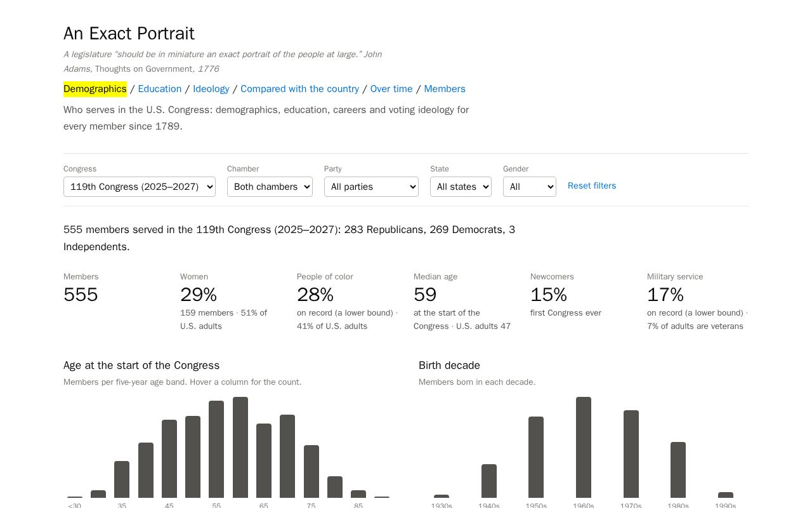The height and width of the screenshot is (508, 812).
Task: Visit the Members page link
Action: (445, 89)
